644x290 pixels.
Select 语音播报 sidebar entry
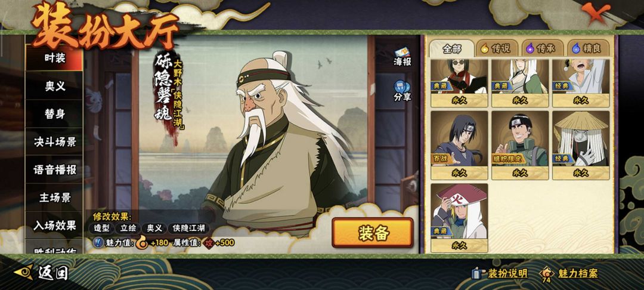54,169
